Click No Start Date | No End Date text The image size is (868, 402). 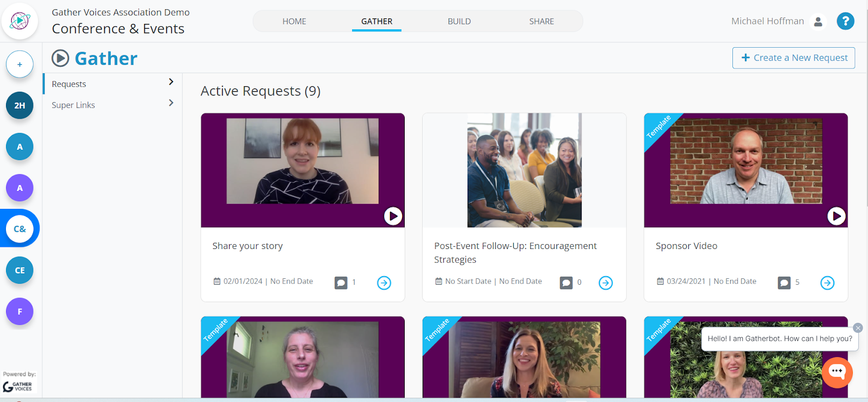point(493,281)
